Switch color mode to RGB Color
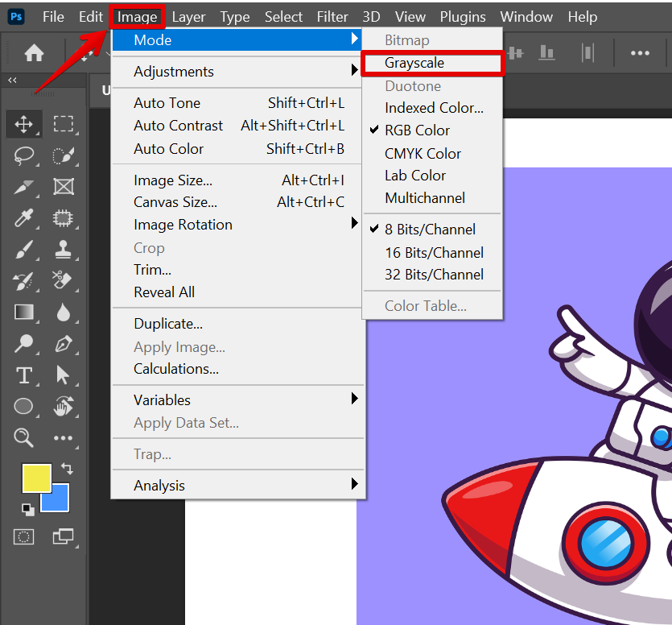The image size is (672, 625). (417, 130)
